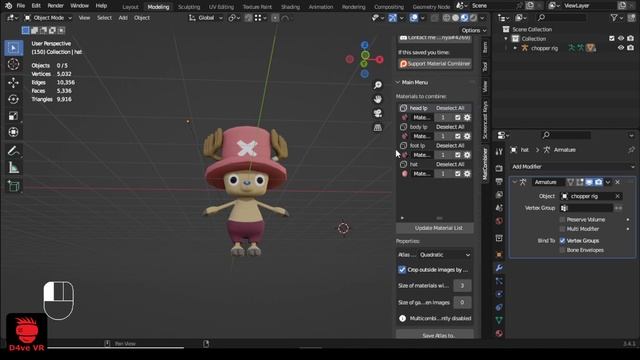Image resolution: width=640 pixels, height=360 pixels.
Task: Click the zoom view magnifier icon
Action: pyautogui.click(x=378, y=84)
